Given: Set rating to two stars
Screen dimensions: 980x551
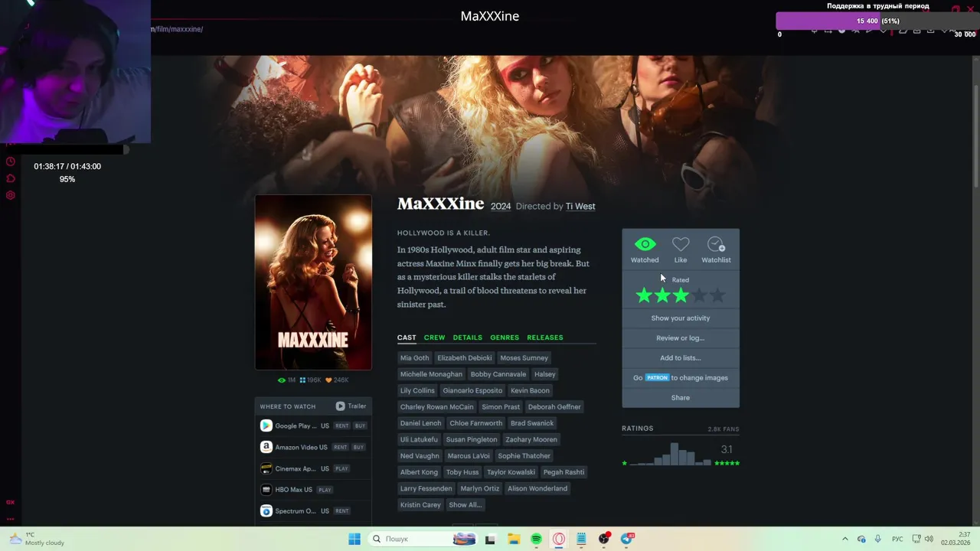Looking at the screenshot, I should click(662, 295).
